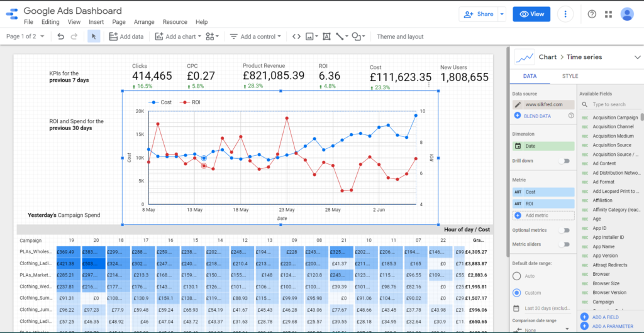
Task: Open the comparison date range dropdown
Action: [541, 329]
